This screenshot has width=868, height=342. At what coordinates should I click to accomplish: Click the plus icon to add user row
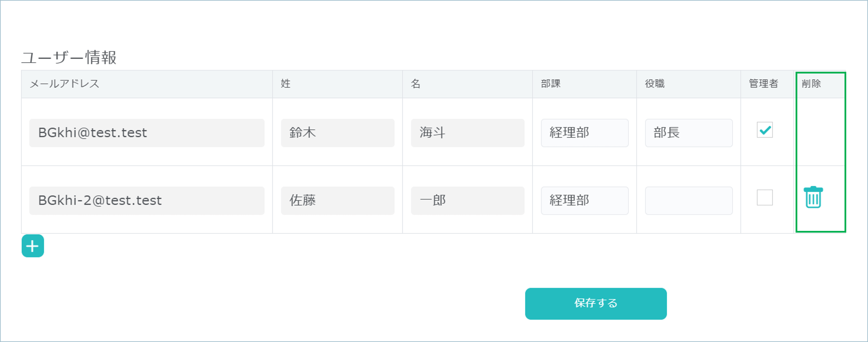[x=33, y=246]
